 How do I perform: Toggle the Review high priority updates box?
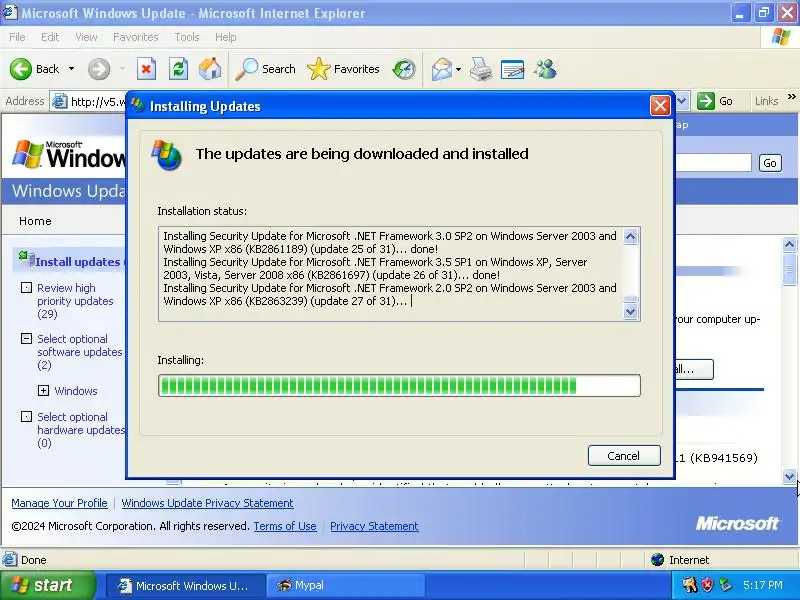click(x=26, y=288)
